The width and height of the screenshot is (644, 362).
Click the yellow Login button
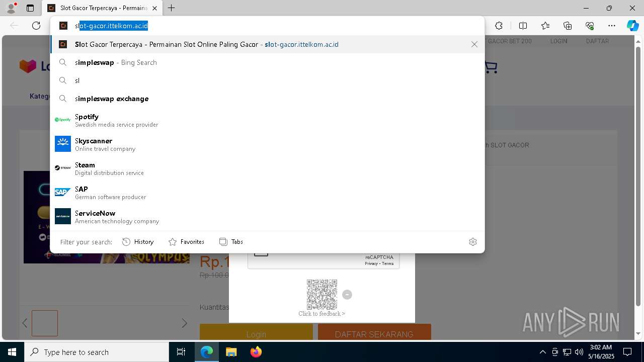[256, 332]
